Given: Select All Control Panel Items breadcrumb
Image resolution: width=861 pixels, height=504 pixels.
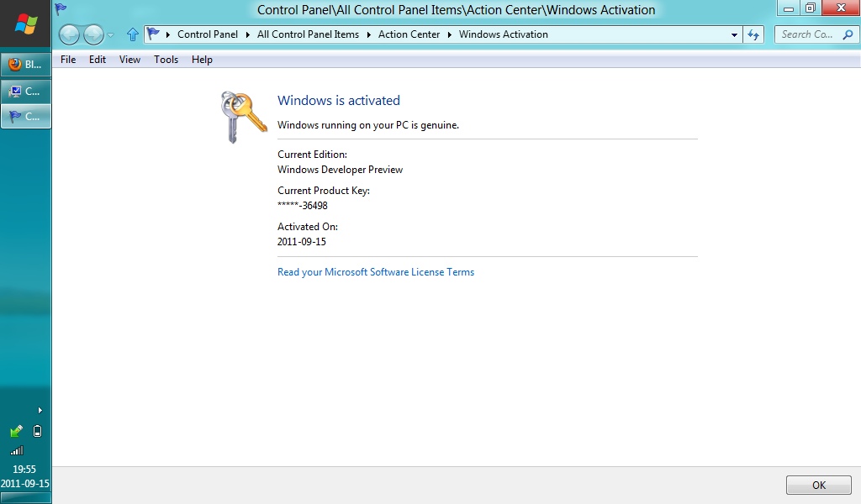Looking at the screenshot, I should pyautogui.click(x=308, y=34).
